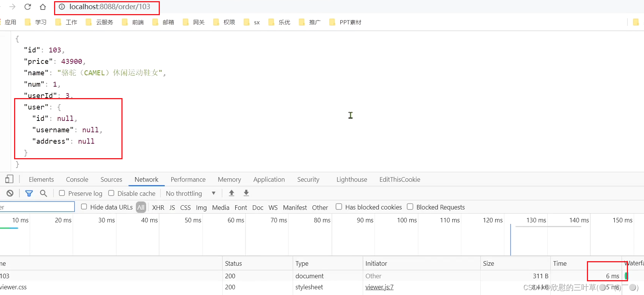Open the Lighthouse tab
This screenshot has height=295, width=644.
352,179
